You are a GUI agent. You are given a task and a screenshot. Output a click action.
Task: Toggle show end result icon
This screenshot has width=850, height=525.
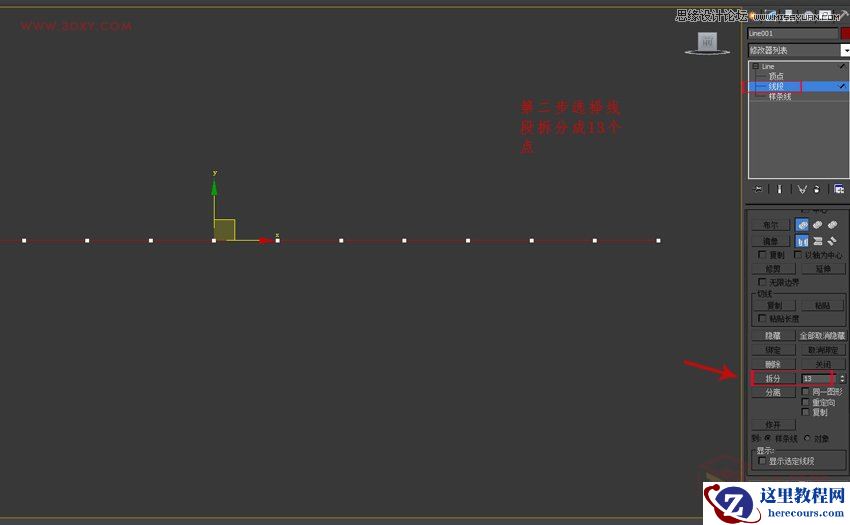pyautogui.click(x=780, y=189)
